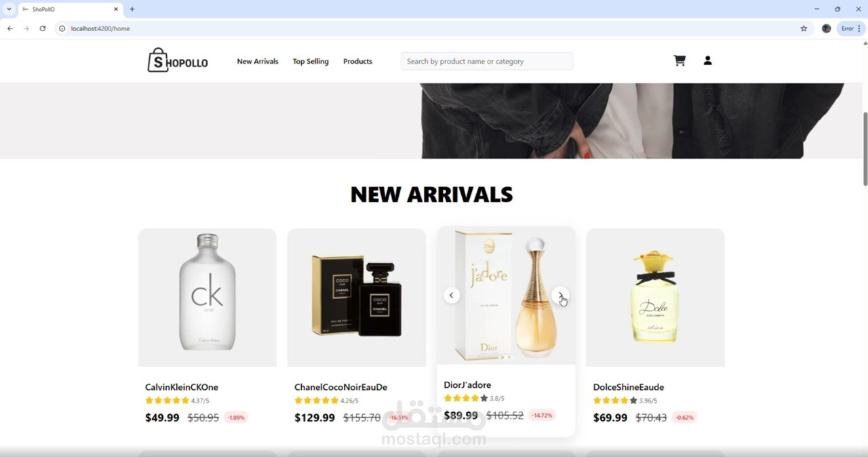This screenshot has width=868, height=457.
Task: Expand the tab search dropdown arrow
Action: pos(9,9)
